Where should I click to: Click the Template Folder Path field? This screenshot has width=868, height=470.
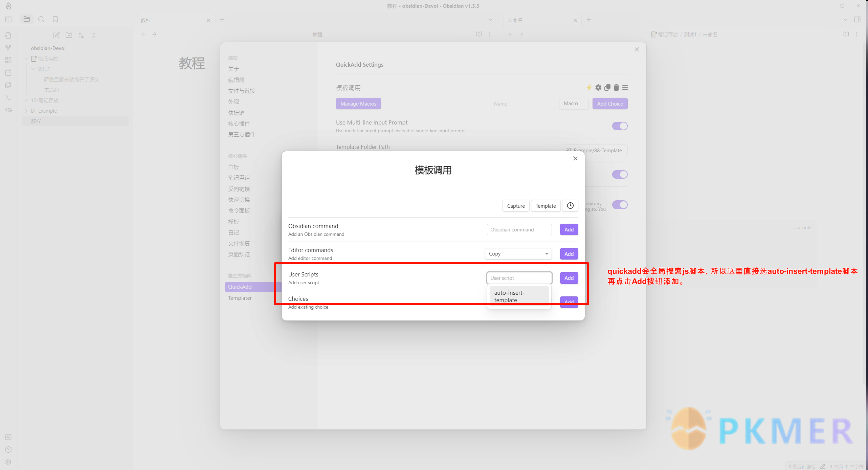click(595, 151)
